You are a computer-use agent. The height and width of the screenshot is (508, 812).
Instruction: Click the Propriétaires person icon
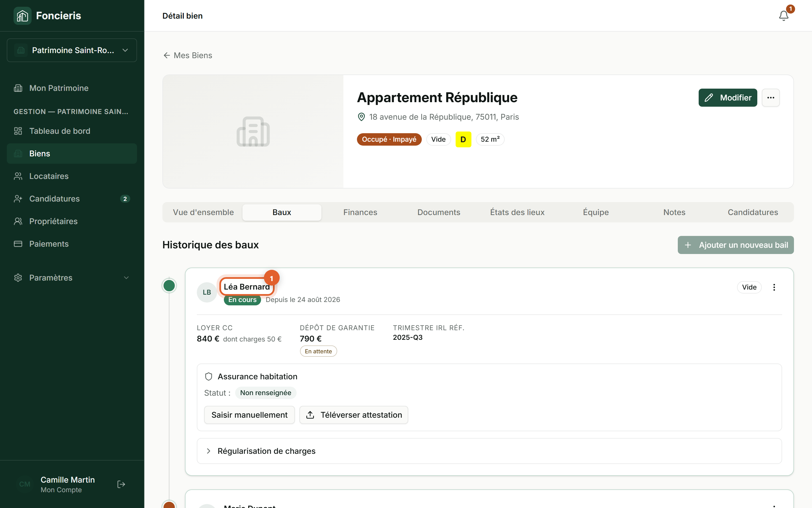pyautogui.click(x=18, y=221)
